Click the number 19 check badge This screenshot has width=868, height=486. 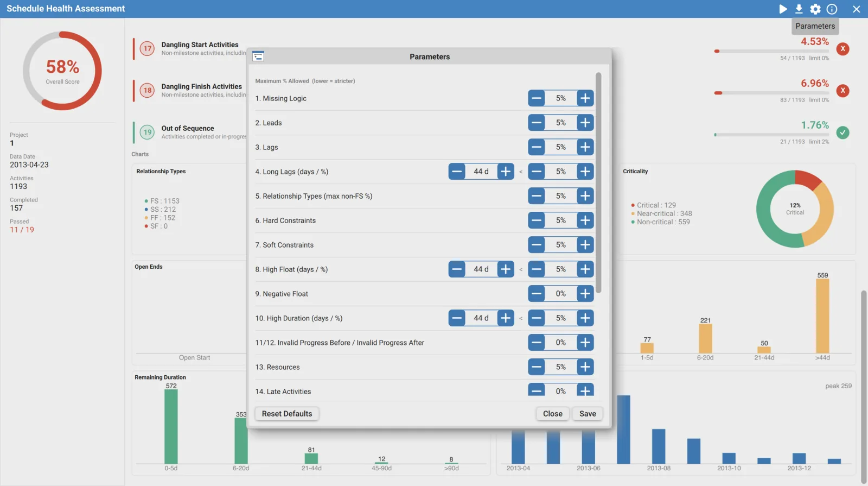coord(148,132)
